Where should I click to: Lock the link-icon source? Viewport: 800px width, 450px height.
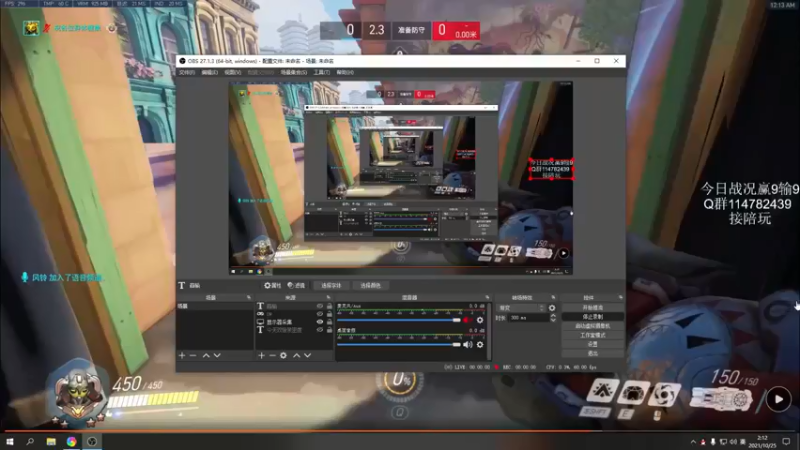(329, 314)
